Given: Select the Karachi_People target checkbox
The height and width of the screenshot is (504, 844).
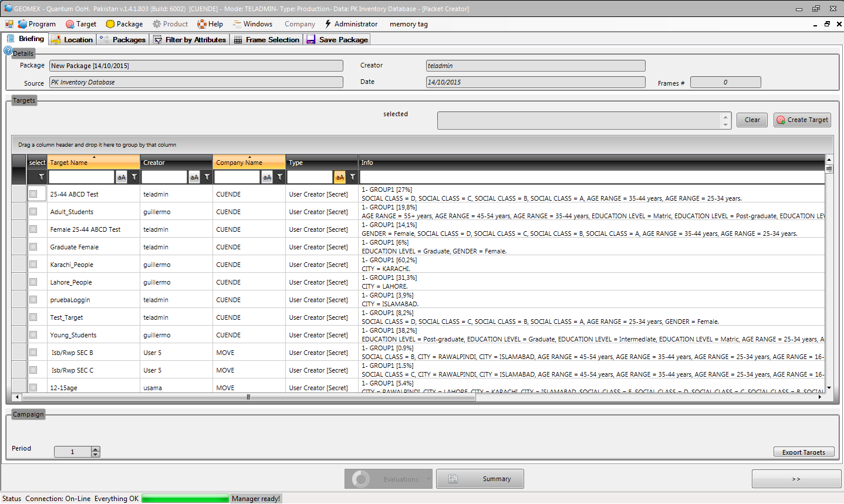Looking at the screenshot, I should click(33, 264).
